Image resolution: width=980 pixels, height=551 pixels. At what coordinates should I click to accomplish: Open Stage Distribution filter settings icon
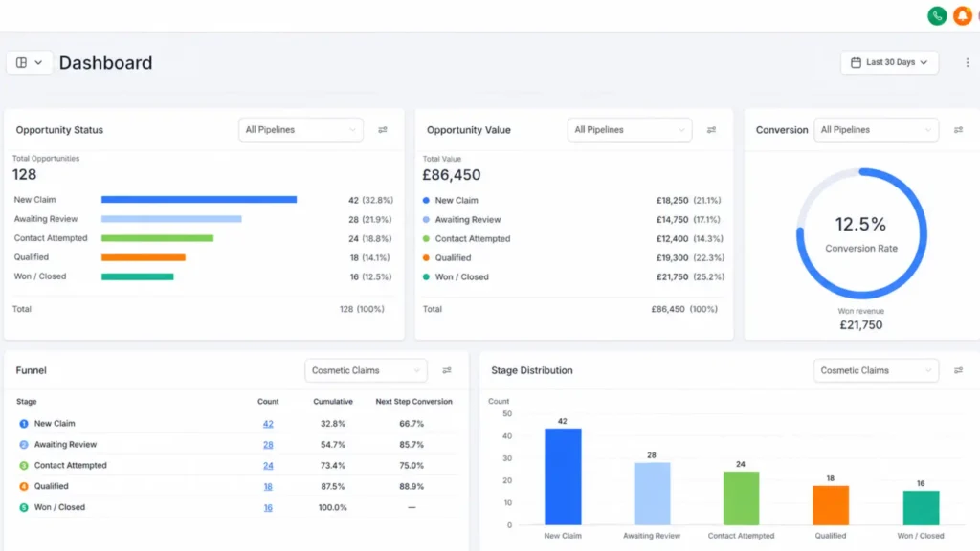(x=958, y=370)
